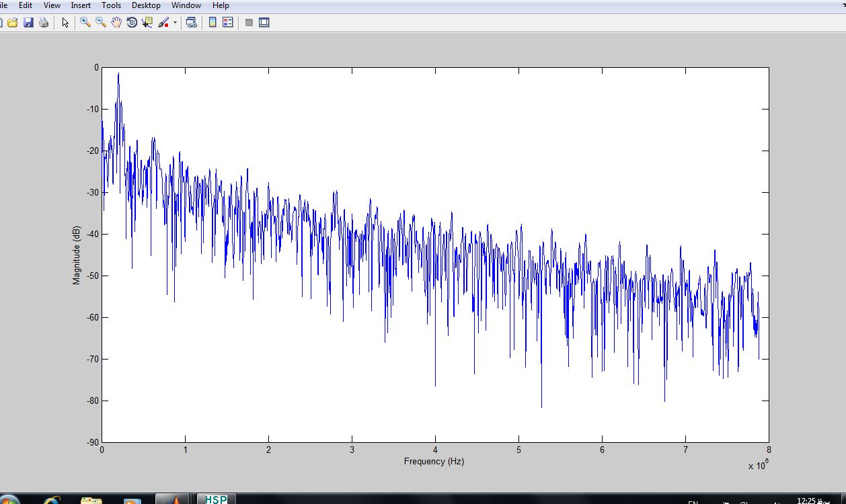The width and height of the screenshot is (846, 504).
Task: Click the x-axis tick label 8
Action: pyautogui.click(x=768, y=450)
